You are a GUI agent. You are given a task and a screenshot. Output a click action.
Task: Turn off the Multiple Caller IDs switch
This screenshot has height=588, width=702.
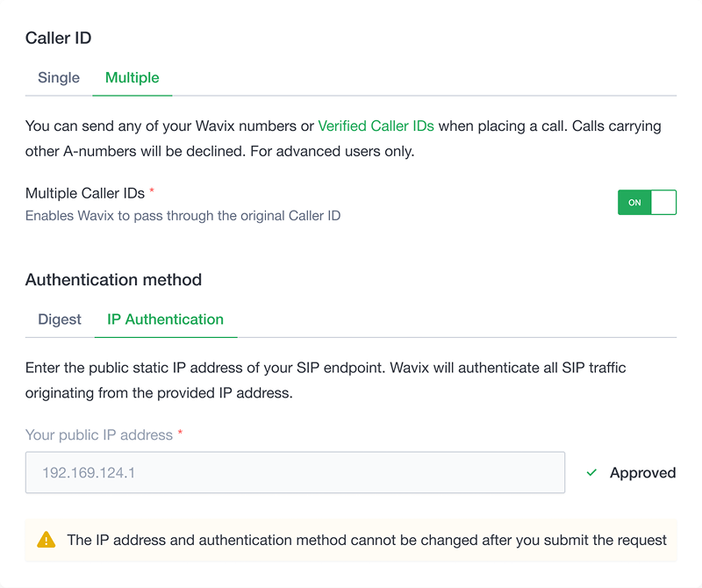click(x=647, y=203)
